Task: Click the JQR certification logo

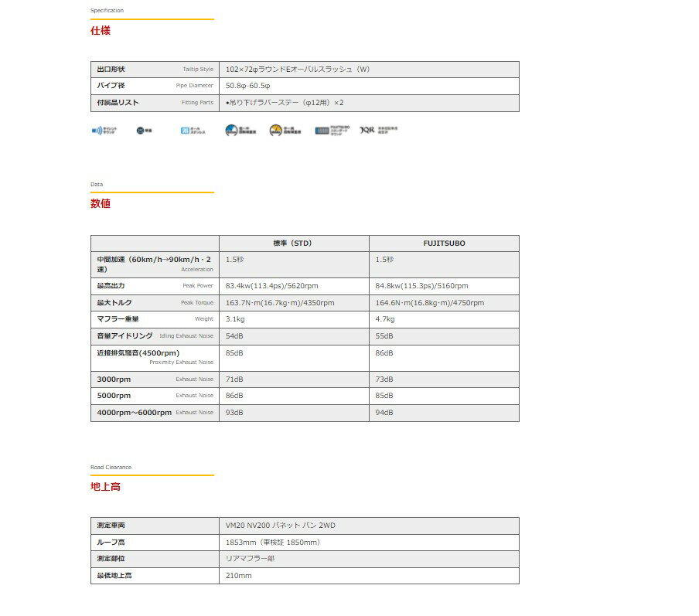Action: 378,130
